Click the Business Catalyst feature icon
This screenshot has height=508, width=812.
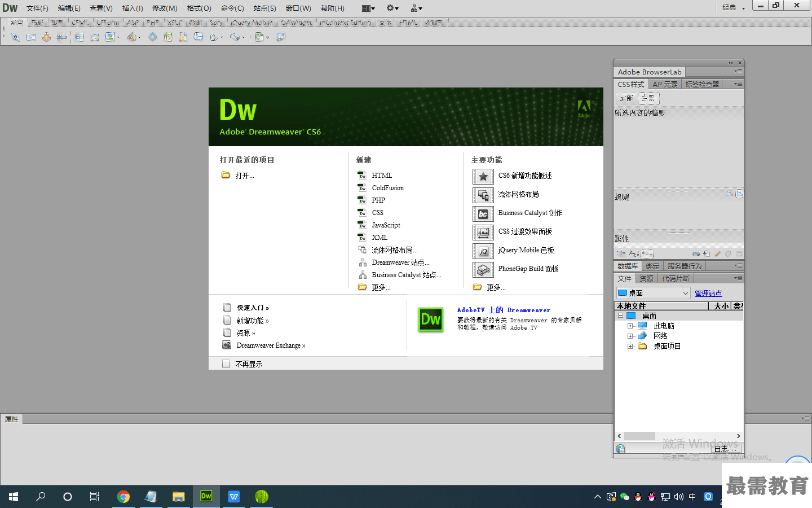[483, 214]
